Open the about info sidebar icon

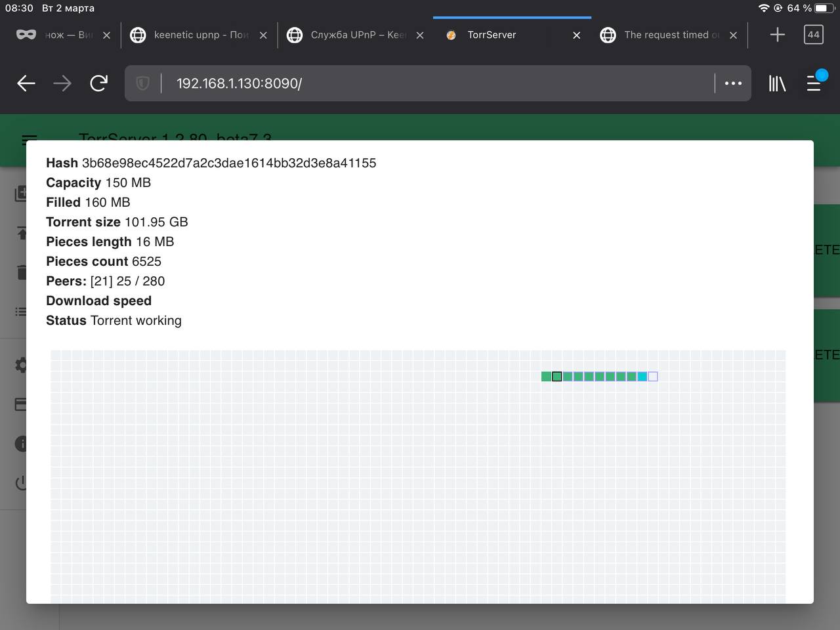(x=21, y=444)
